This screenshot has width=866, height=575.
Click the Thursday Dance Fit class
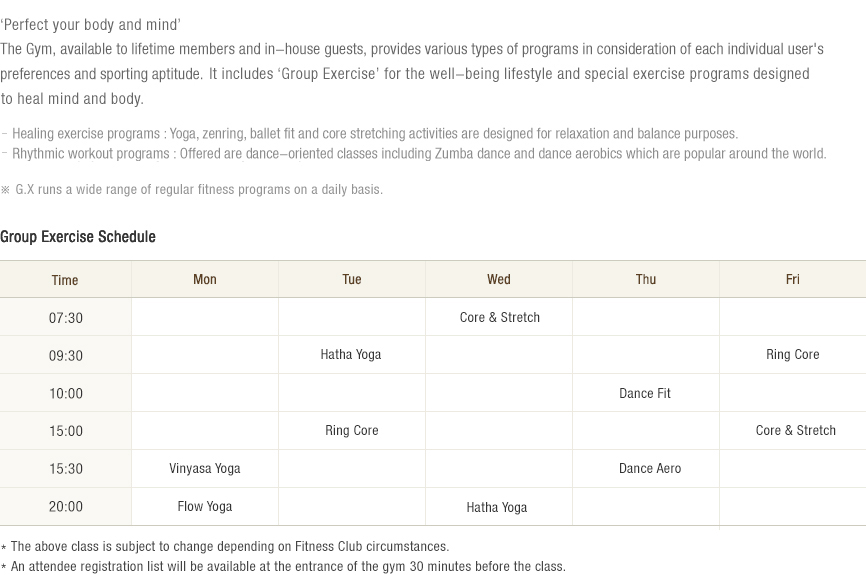pyautogui.click(x=645, y=393)
